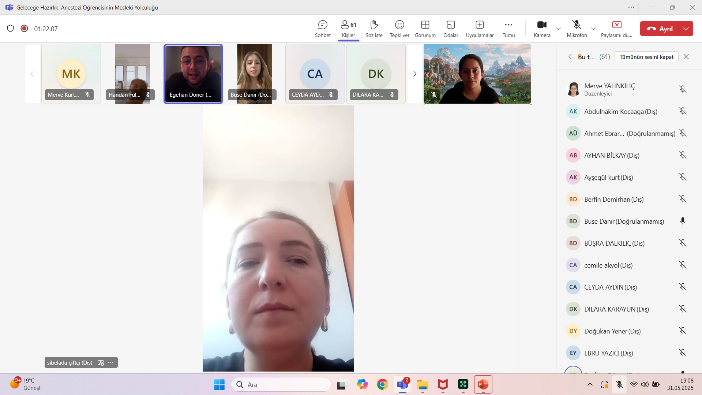Open the Kişiler participants panel
702x395 pixels.
click(x=348, y=28)
